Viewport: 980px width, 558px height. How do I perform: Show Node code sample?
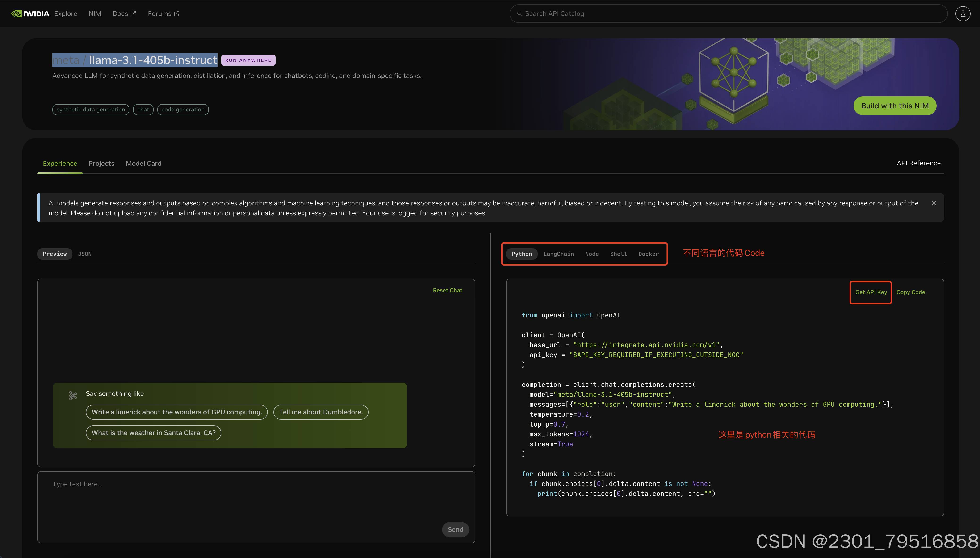592,254
